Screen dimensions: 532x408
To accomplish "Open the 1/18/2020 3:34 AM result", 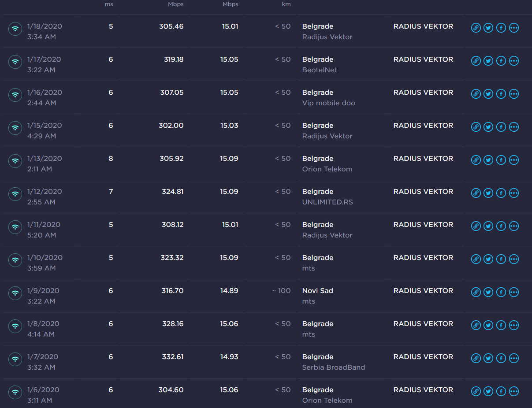I will coord(44,31).
